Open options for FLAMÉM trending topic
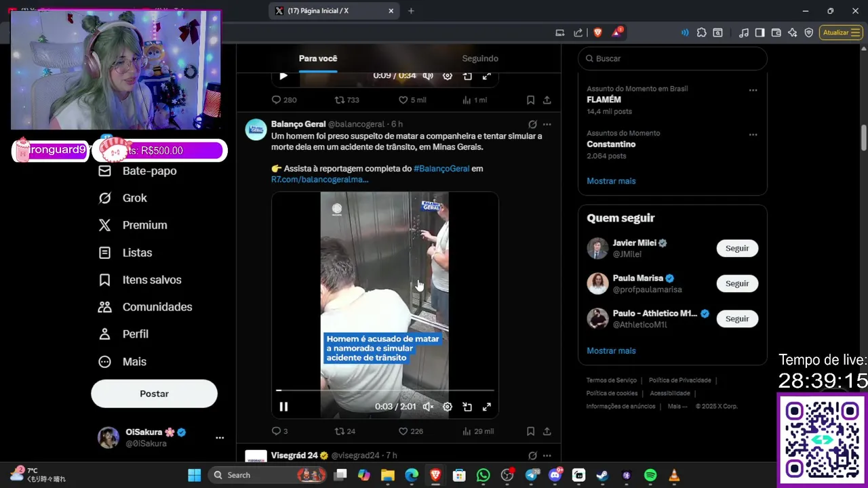Screen dimensions: 868x488 click(753, 90)
